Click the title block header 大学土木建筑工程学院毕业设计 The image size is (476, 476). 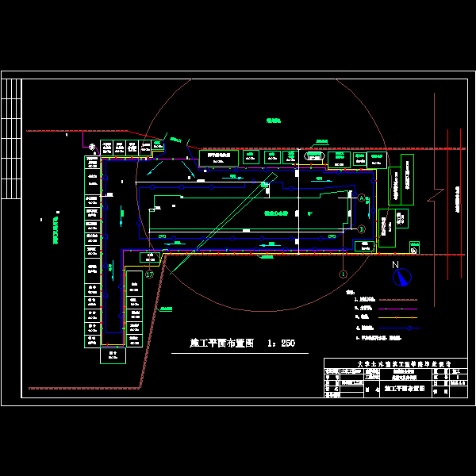click(405, 363)
